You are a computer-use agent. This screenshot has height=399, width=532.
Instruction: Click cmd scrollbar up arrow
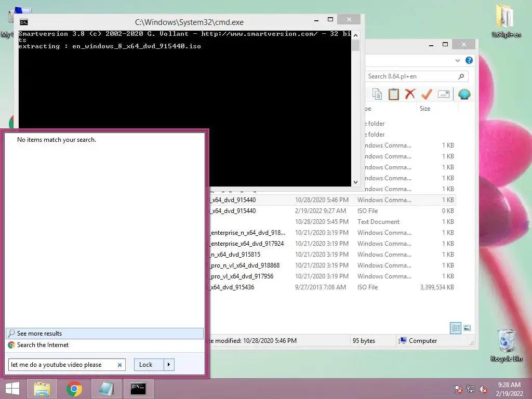[x=355, y=35]
